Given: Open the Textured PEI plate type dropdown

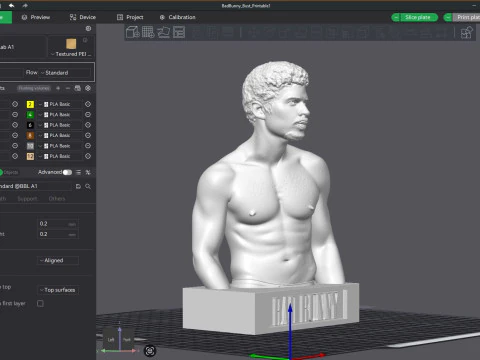Looking at the screenshot, I should [x=71, y=54].
